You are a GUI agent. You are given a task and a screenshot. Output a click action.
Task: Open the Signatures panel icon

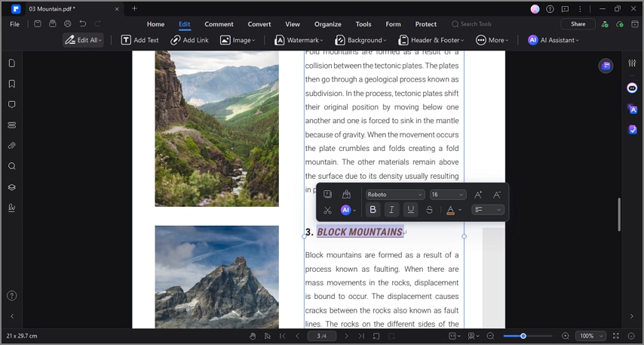12,208
